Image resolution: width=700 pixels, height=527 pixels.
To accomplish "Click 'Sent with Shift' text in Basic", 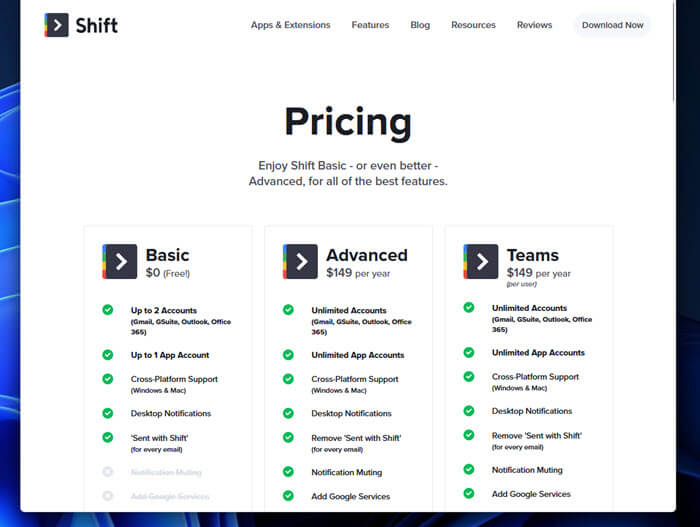I will point(159,438).
